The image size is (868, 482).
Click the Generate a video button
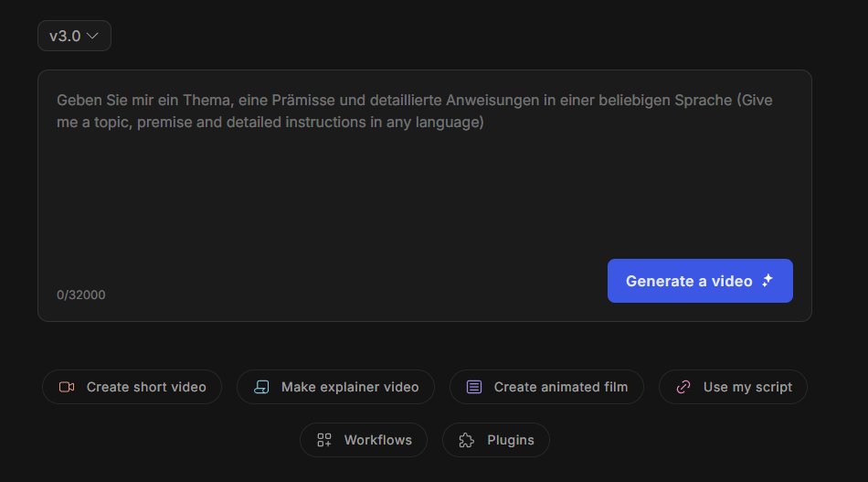click(x=700, y=281)
